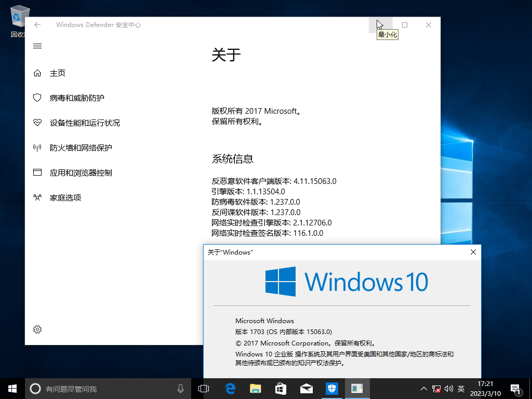The width and height of the screenshot is (532, 399).
Task: Click the 关于"Windows" dialog title bar
Action: [334, 252]
